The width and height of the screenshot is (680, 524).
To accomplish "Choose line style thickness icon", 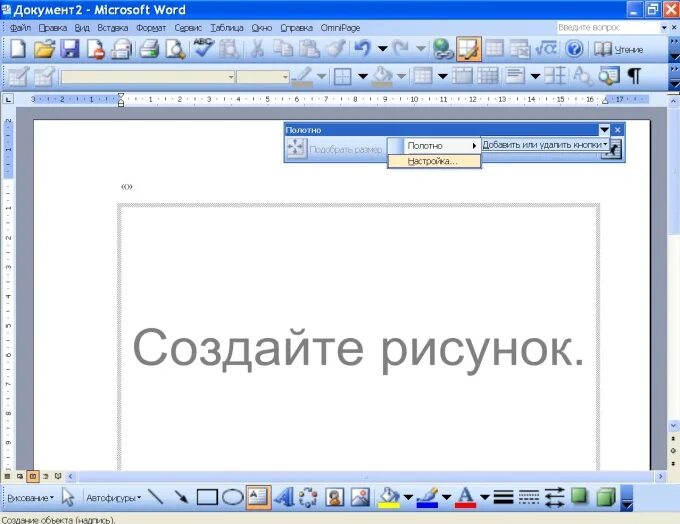I will click(503, 497).
